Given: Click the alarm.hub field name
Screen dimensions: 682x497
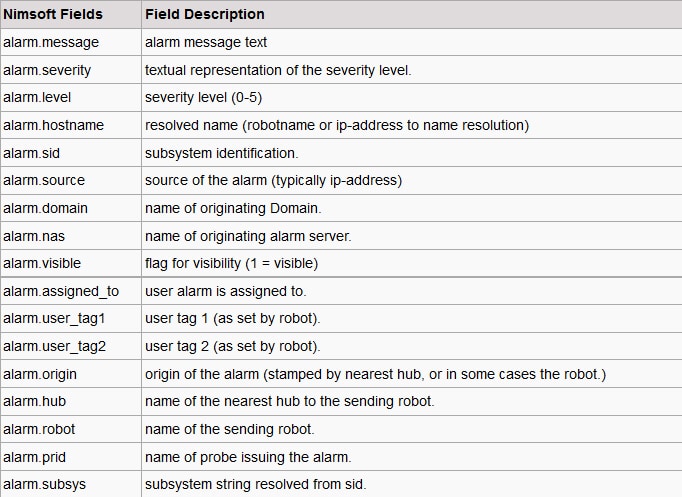Looking at the screenshot, I should pos(34,401).
